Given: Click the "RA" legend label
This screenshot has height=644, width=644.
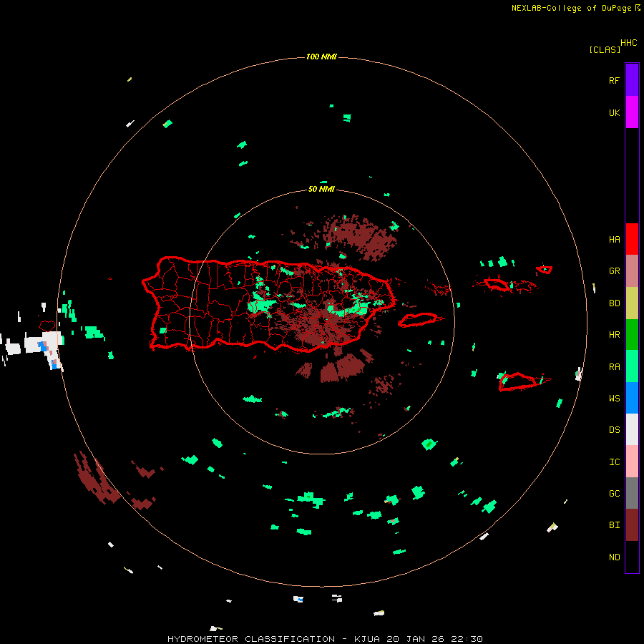Looking at the screenshot, I should [x=615, y=367].
